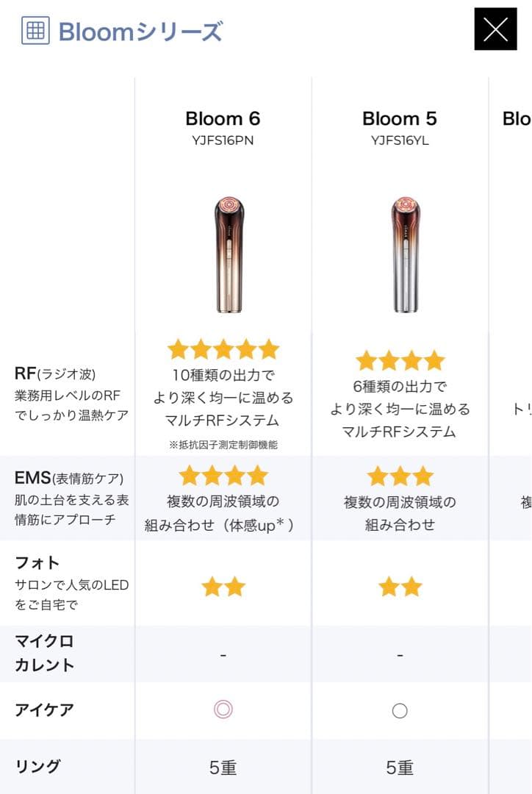Select the Bloom 5 column heading
The image size is (532, 794).
pos(400,118)
